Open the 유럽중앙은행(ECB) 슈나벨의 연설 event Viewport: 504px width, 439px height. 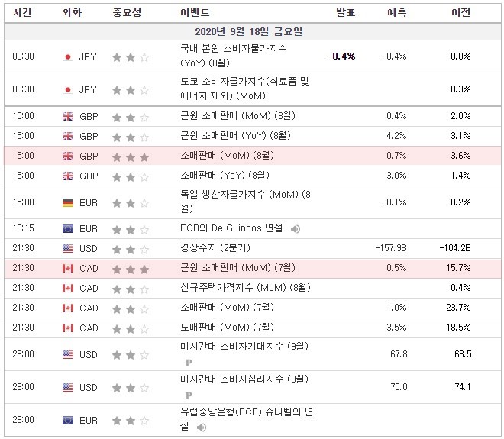247,419
